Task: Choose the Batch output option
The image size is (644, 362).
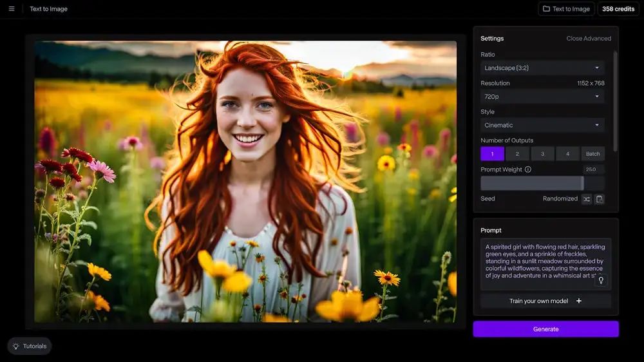Action: point(592,154)
